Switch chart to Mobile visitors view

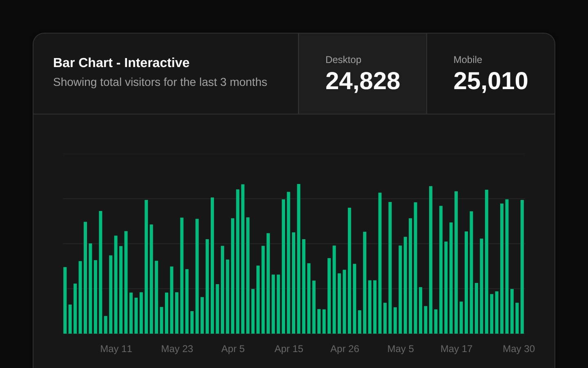pos(491,74)
